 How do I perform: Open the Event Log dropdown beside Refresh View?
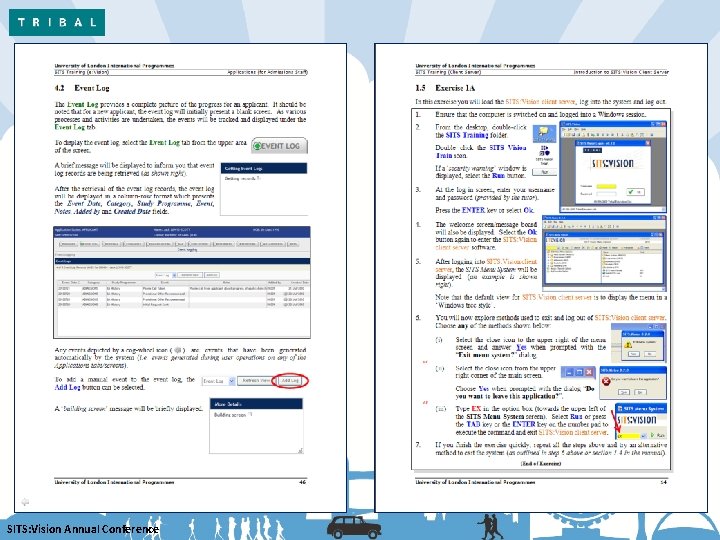(x=219, y=381)
